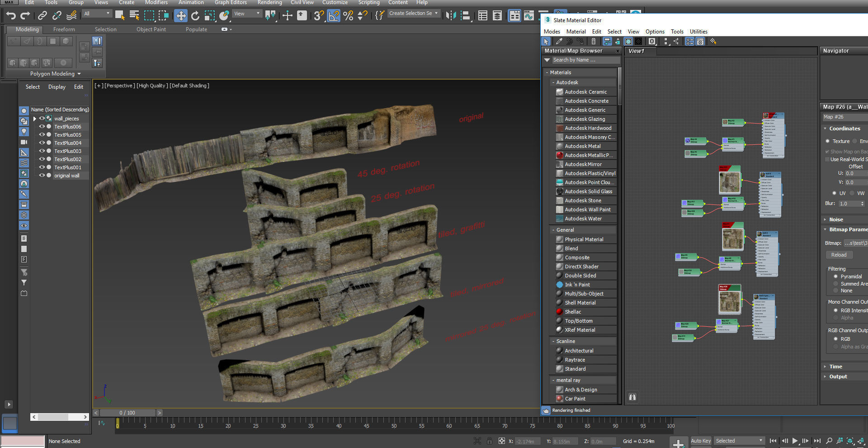Click the Layout All icon in Slate toolbar
This screenshot has width=868, height=448.
(665, 41)
